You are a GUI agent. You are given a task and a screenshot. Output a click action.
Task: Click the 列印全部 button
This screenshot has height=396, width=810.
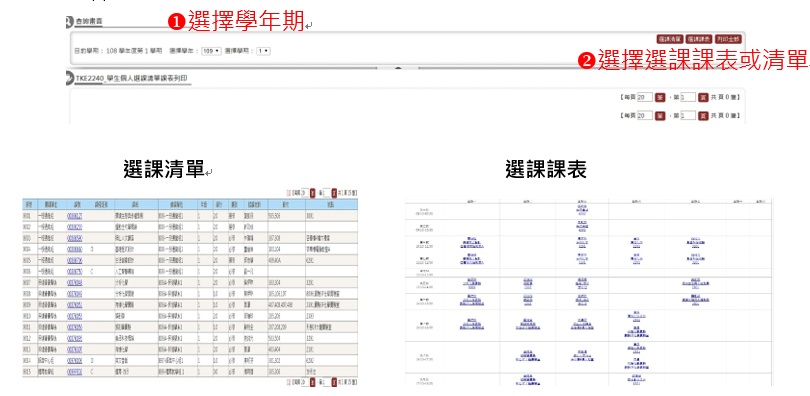pyautogui.click(x=729, y=39)
